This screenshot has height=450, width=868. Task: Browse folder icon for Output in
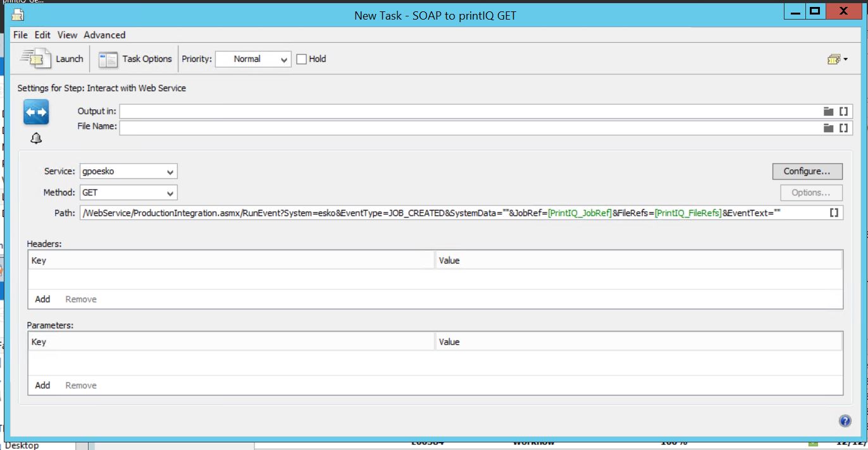pos(828,111)
